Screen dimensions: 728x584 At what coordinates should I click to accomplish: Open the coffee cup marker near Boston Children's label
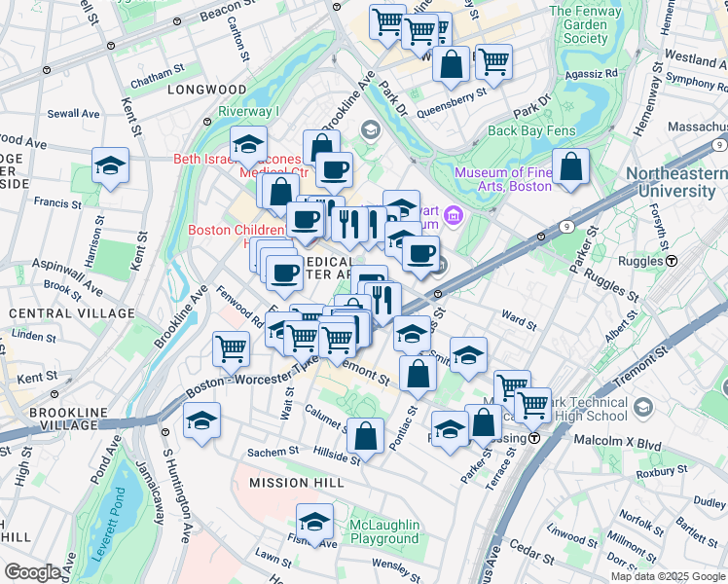[x=305, y=223]
